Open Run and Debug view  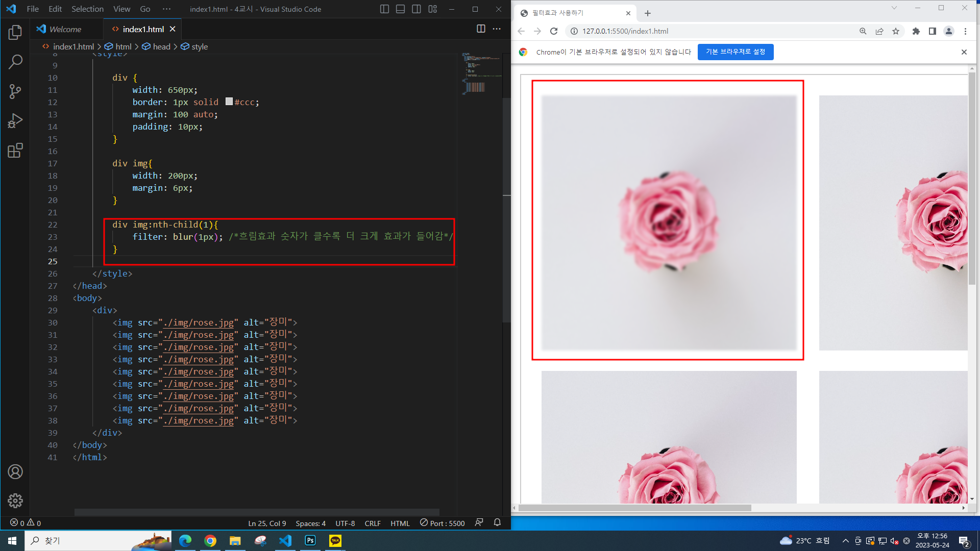15,121
